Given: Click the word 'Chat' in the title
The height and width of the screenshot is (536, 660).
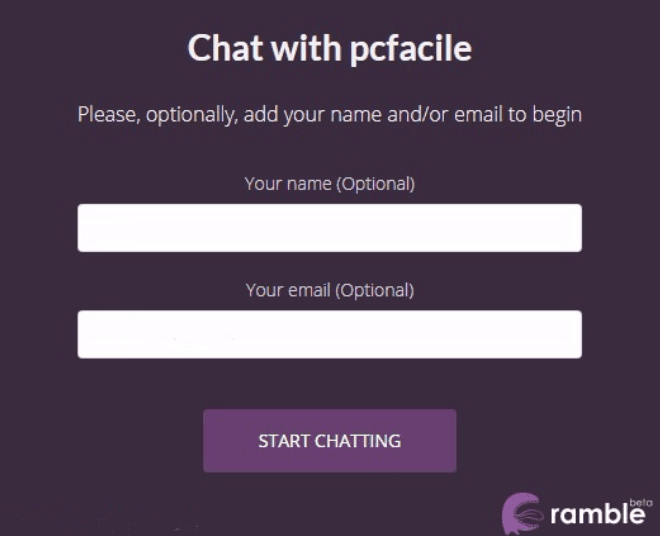Looking at the screenshot, I should point(217,47).
